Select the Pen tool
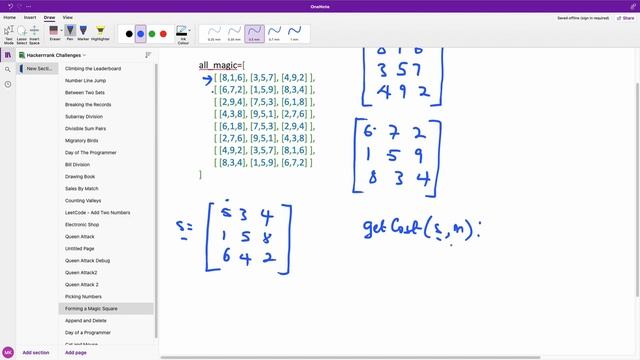Screen dimensions: 640x360 (70, 33)
